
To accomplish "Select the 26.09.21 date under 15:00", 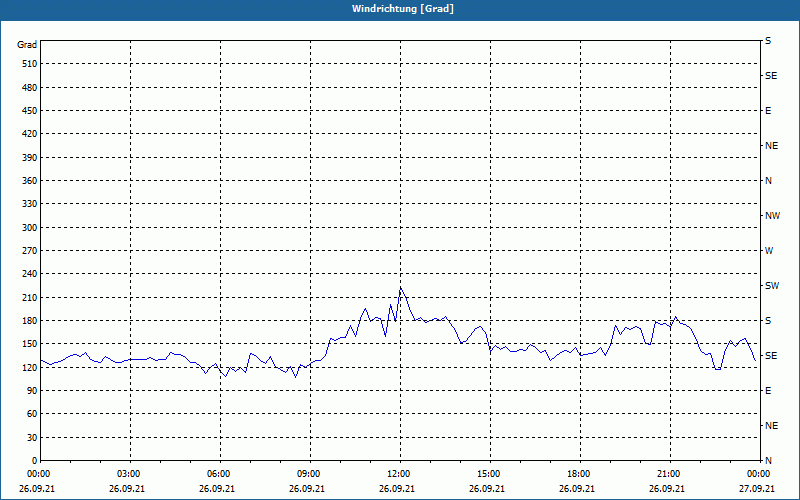I will point(487,489).
